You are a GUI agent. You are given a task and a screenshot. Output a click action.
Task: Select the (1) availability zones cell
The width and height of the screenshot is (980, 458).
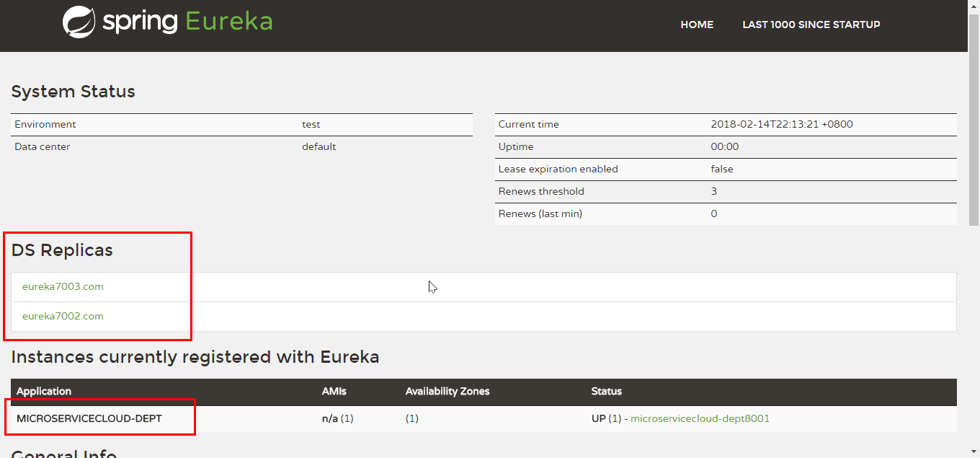click(x=411, y=418)
